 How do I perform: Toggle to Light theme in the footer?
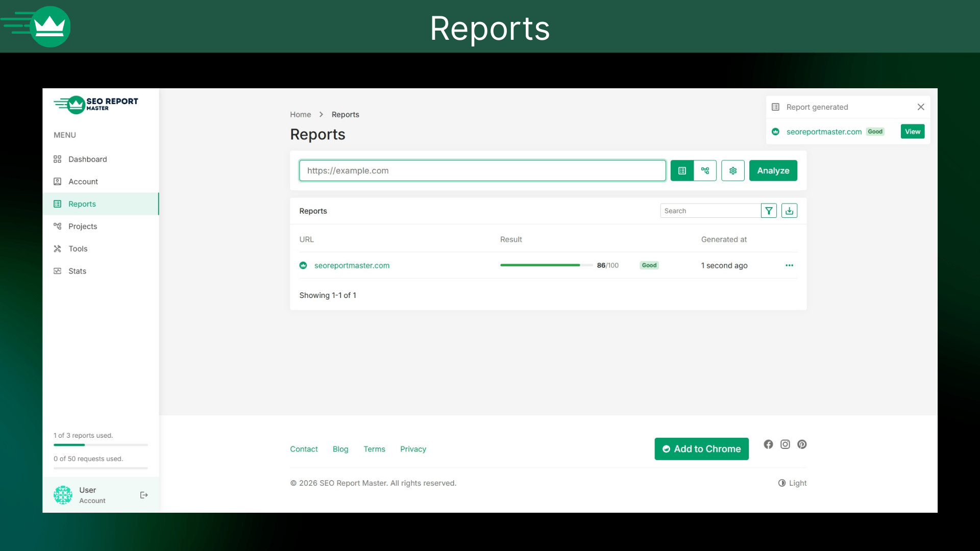tap(792, 483)
